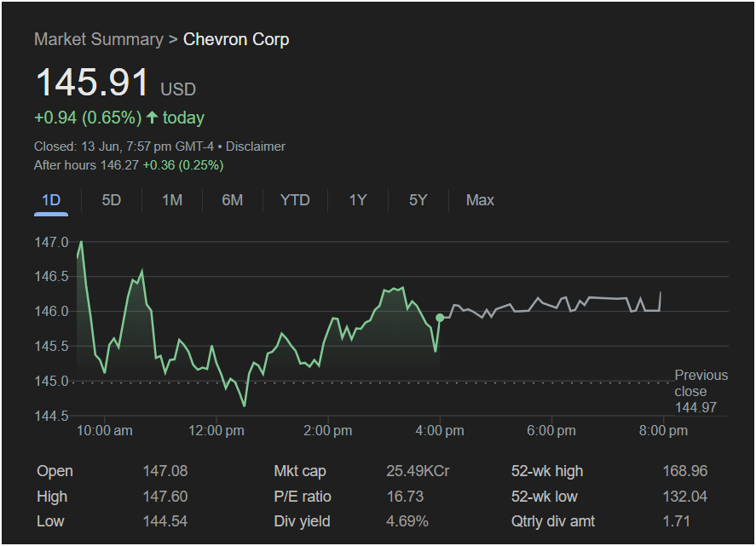Select the YTD range tab
Image resolution: width=756 pixels, height=546 pixels.
tap(295, 200)
